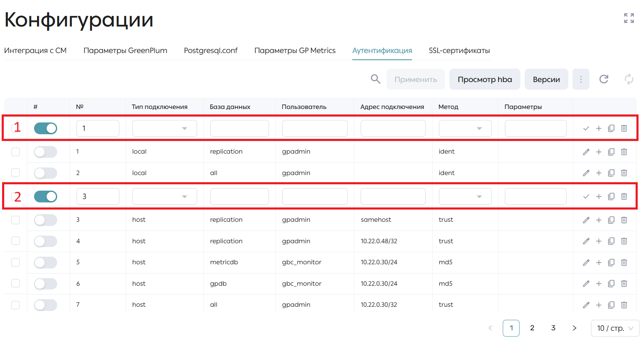Delete the samehost row using trash icon
The image size is (644, 340).
click(624, 220)
